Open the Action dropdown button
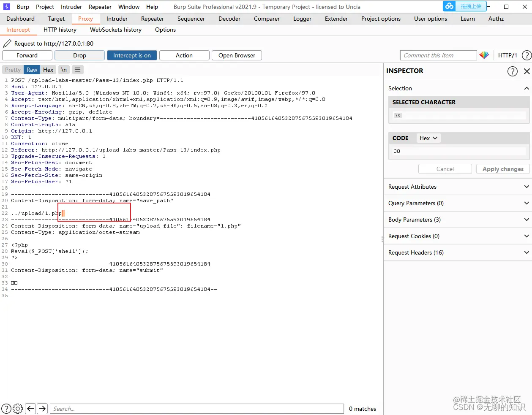The height and width of the screenshot is (415, 532). point(184,55)
